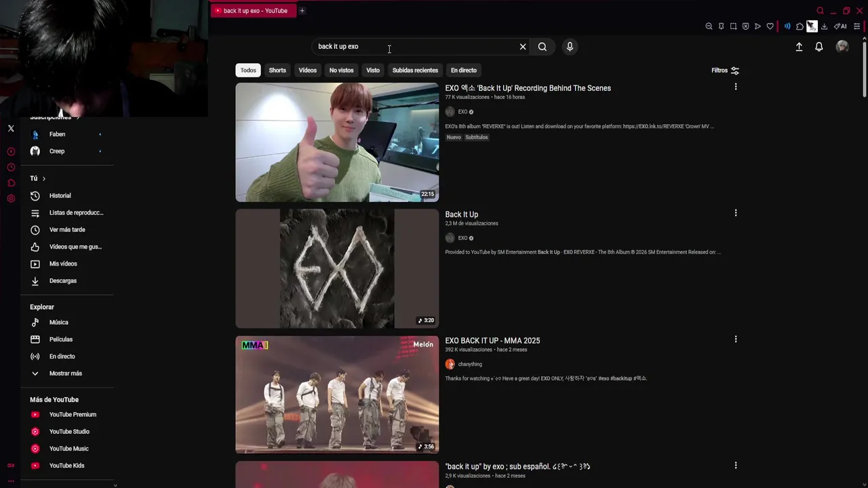This screenshot has width=868, height=488.
Task: Click the send flow arrow icon in toolbar
Action: (757, 26)
